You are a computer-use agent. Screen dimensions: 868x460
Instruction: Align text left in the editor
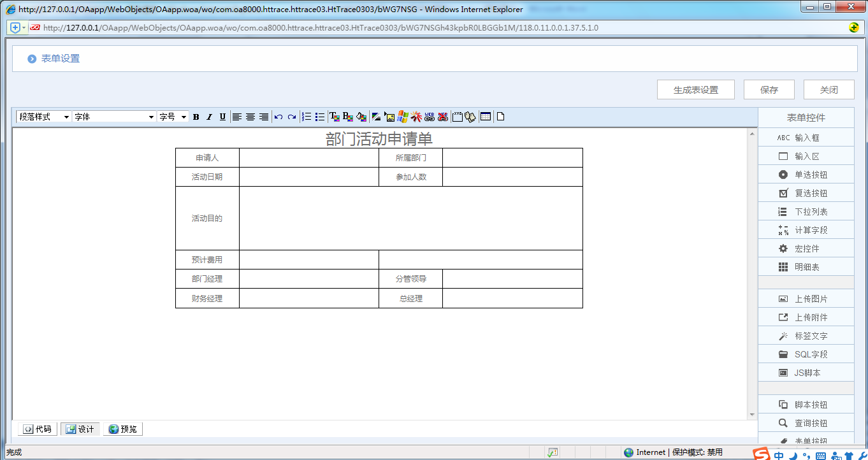(x=237, y=117)
